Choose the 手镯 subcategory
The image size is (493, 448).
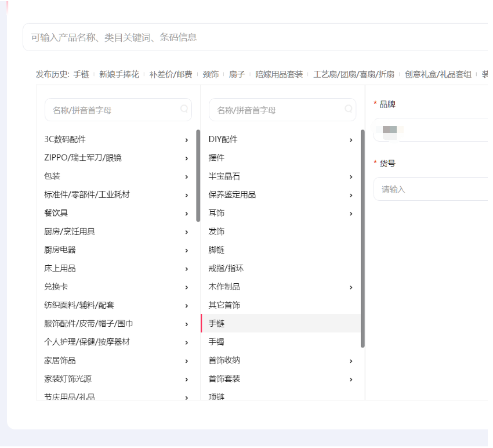pos(216,342)
